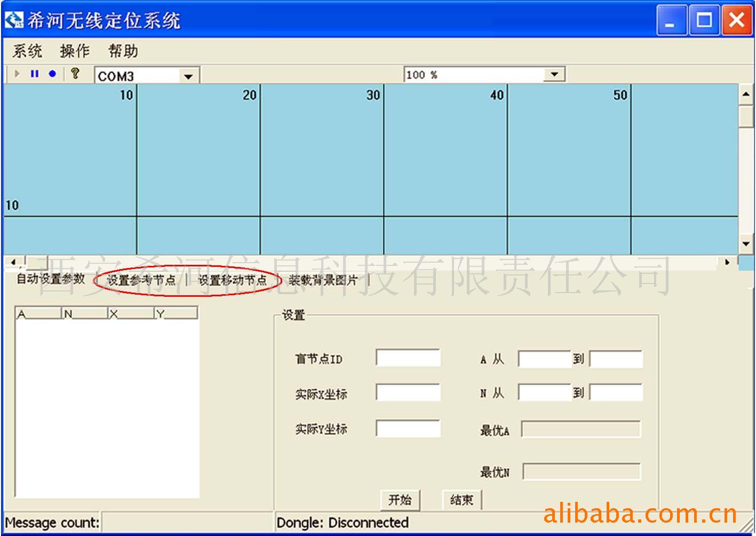Click the vertical scrollbar up arrow
The image size is (756, 536).
[x=746, y=94]
